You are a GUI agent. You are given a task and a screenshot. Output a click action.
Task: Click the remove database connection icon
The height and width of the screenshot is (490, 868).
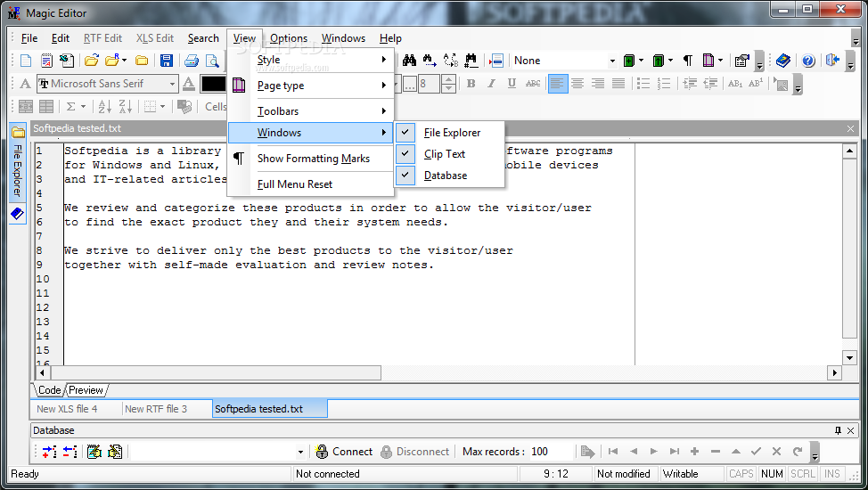pos(70,452)
